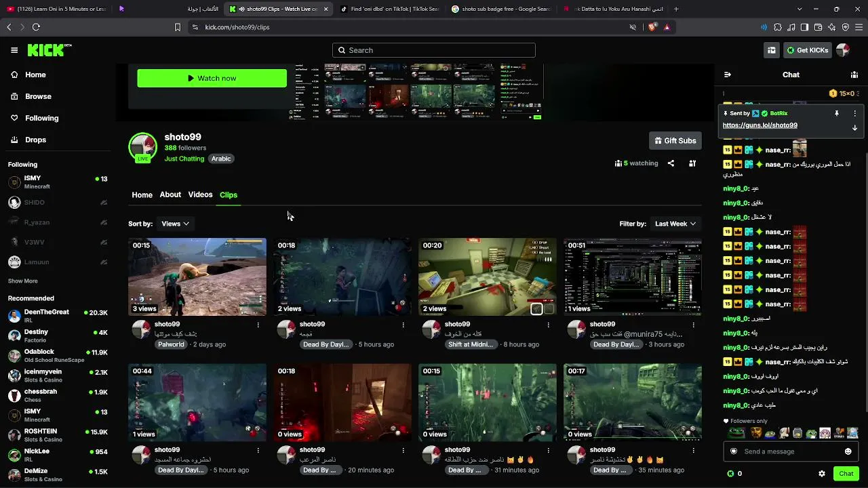Open options for the Palworld clip
Image resolution: width=868 pixels, height=488 pixels.
click(258, 325)
